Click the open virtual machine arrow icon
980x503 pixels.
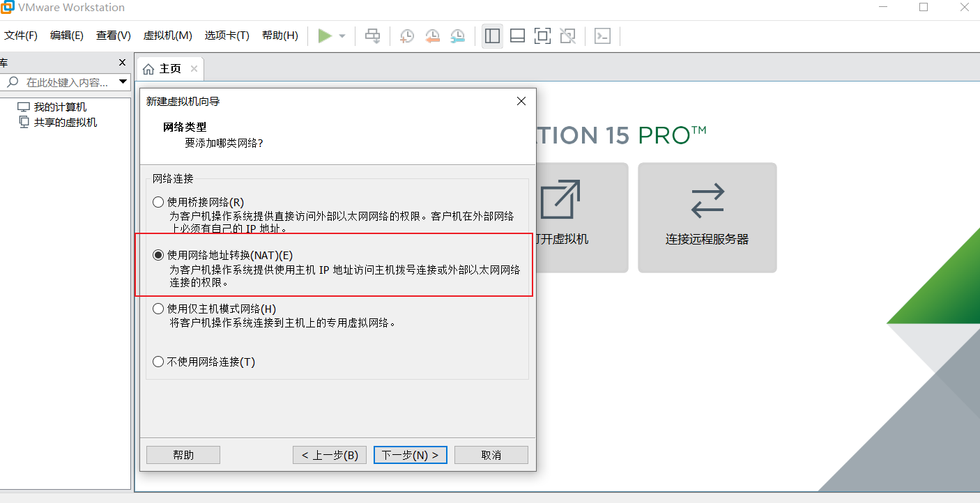560,199
